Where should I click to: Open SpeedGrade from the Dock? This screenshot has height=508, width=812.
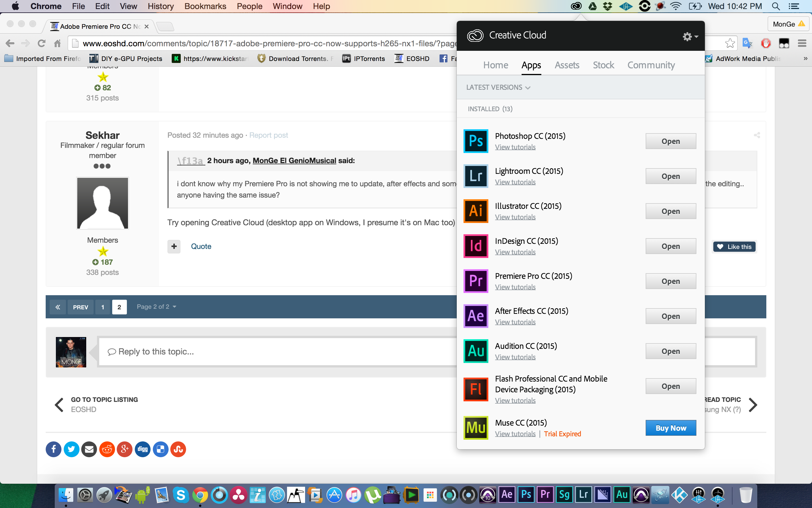tap(564, 494)
